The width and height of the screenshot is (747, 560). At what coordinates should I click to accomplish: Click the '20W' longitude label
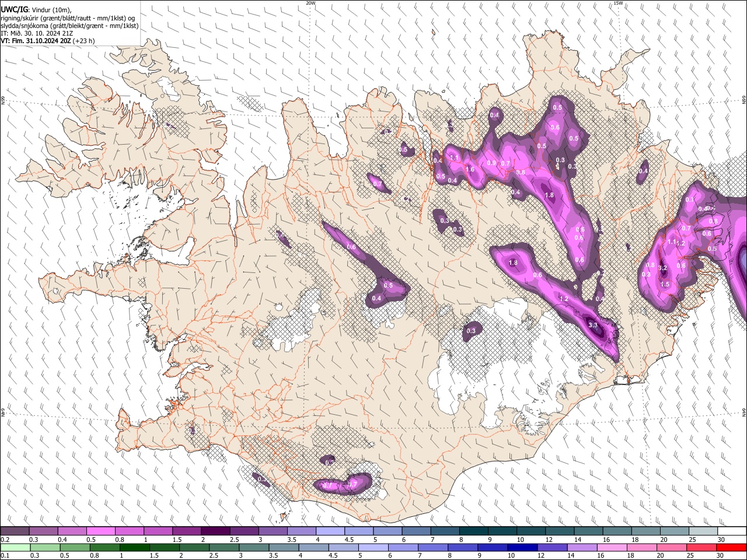click(310, 3)
